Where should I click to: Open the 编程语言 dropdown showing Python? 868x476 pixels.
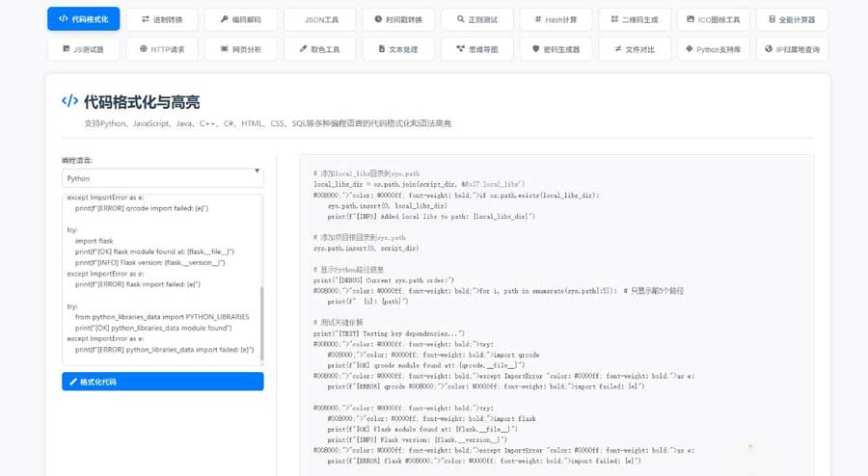(x=163, y=178)
